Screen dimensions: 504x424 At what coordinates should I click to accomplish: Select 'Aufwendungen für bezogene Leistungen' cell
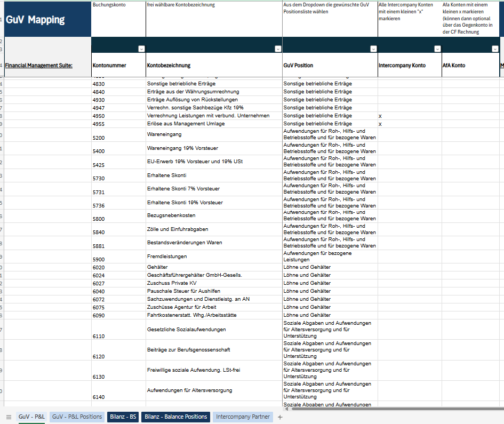click(x=330, y=257)
